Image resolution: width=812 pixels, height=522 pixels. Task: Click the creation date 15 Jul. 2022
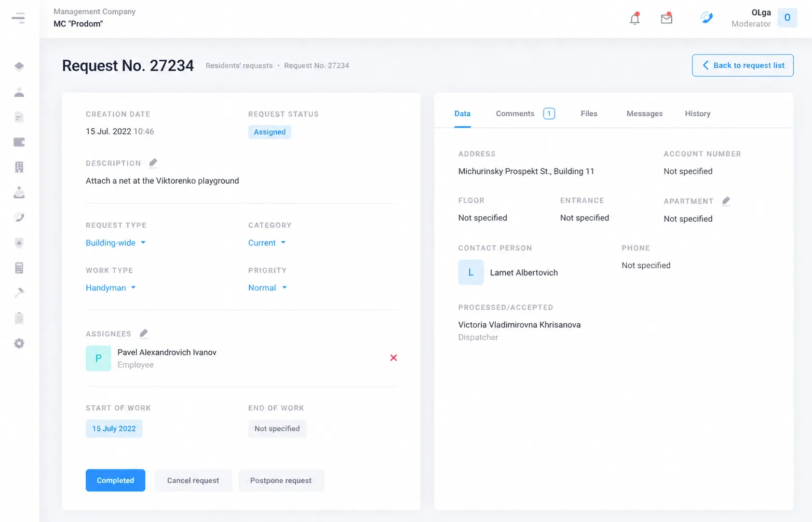pos(109,131)
